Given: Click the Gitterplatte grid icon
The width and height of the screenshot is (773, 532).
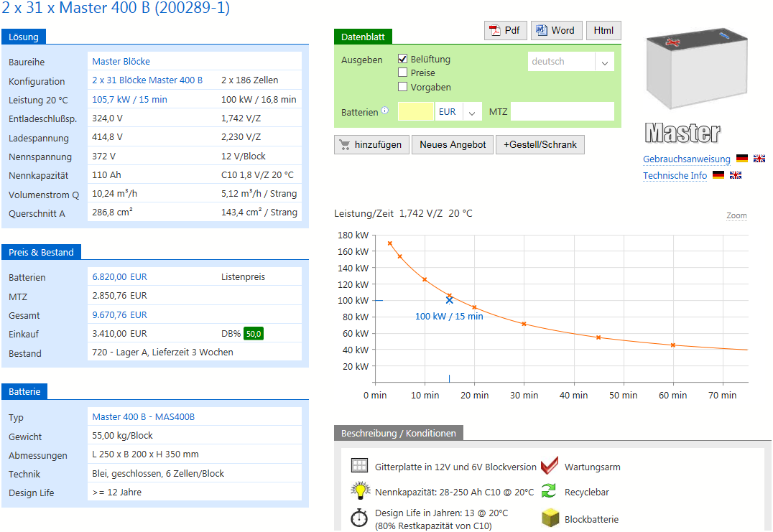Looking at the screenshot, I should point(359,465).
